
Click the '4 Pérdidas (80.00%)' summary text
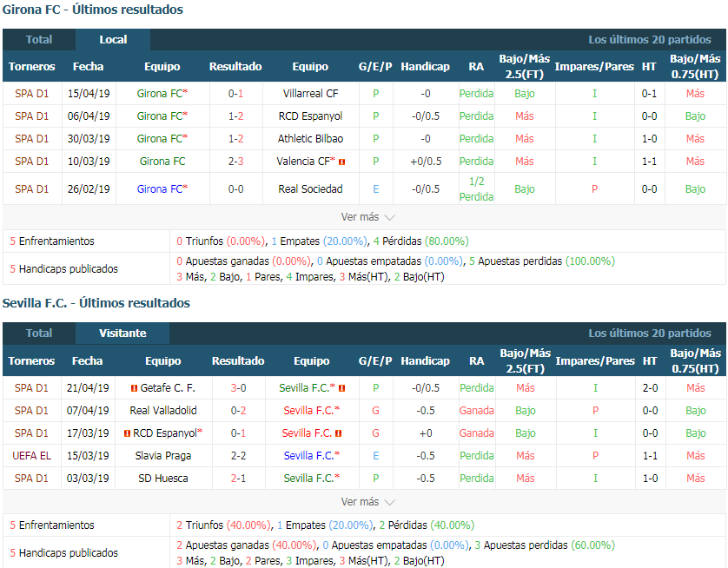click(420, 241)
